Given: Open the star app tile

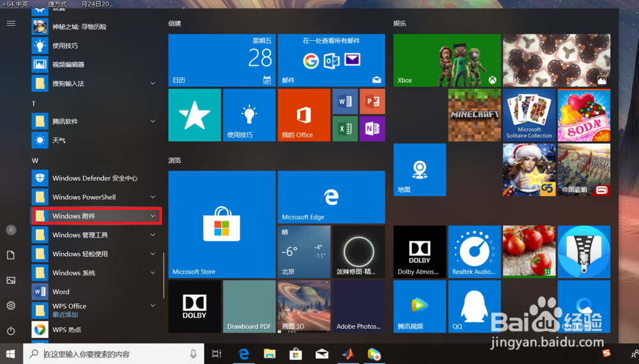Looking at the screenshot, I should pyautogui.click(x=195, y=115).
